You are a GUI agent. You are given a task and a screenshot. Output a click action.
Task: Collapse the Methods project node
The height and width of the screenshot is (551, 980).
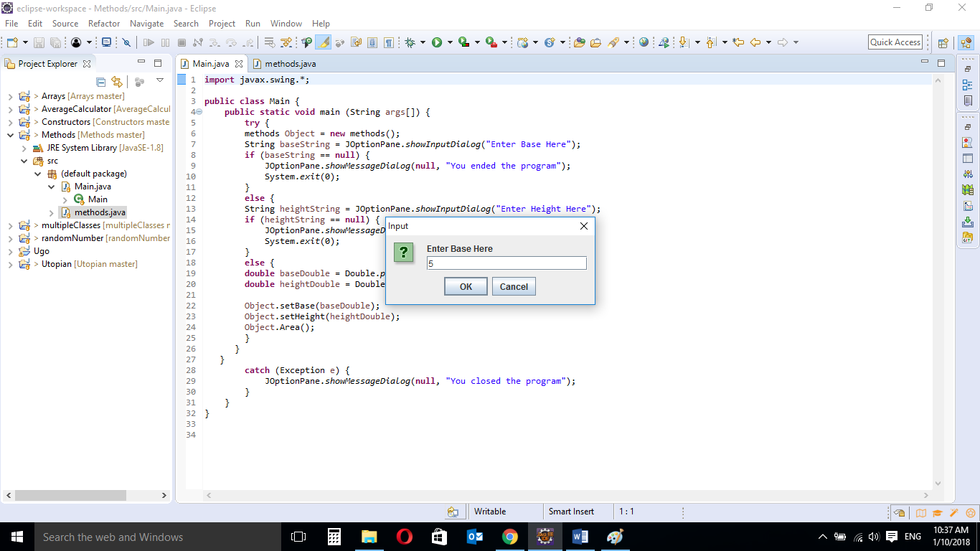pyautogui.click(x=10, y=135)
